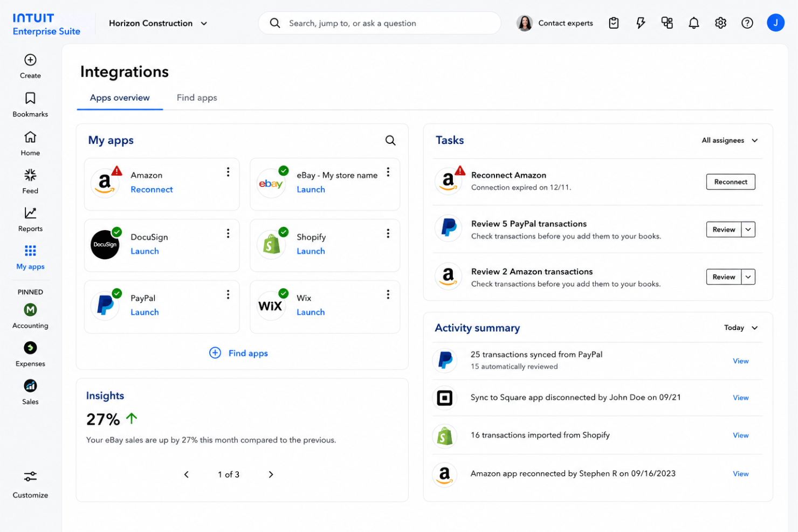Launch the DocuSign app
Screen dimensions: 798x532
[x=145, y=251]
